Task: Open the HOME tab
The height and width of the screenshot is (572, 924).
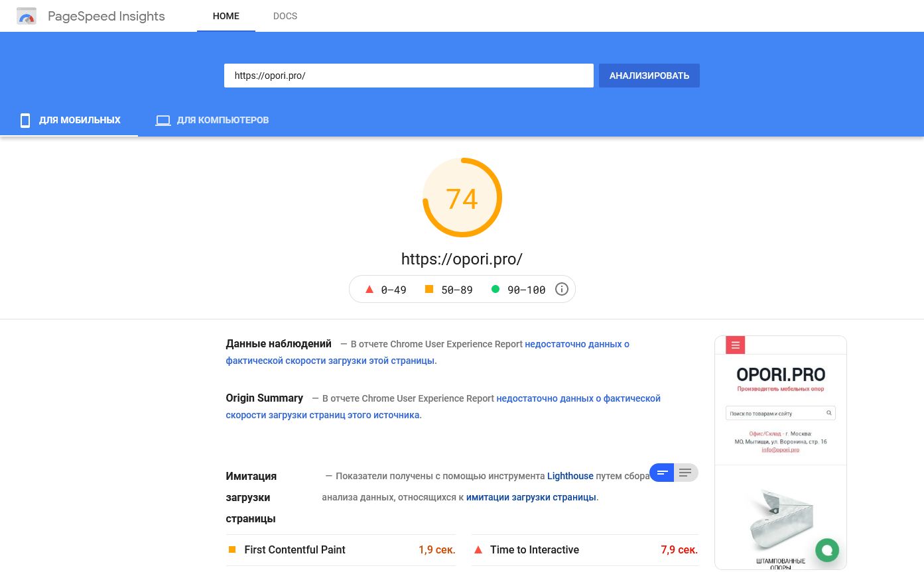Action: 226,16
